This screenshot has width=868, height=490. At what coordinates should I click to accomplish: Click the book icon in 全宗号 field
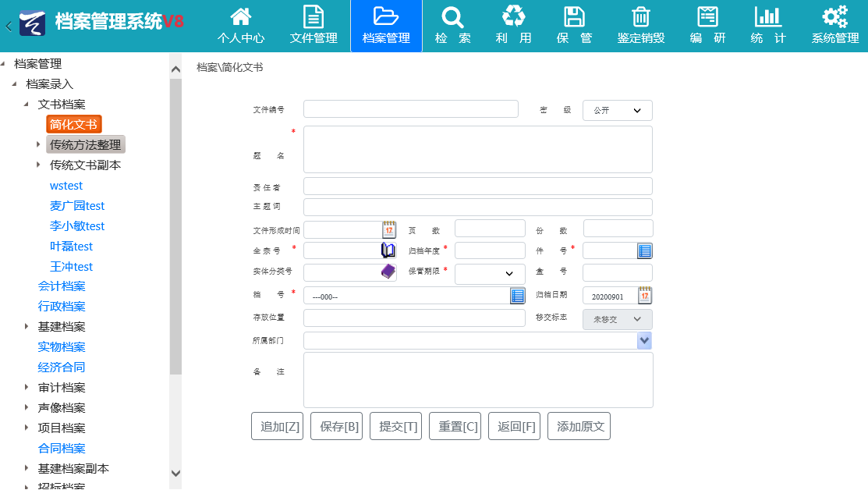click(388, 250)
